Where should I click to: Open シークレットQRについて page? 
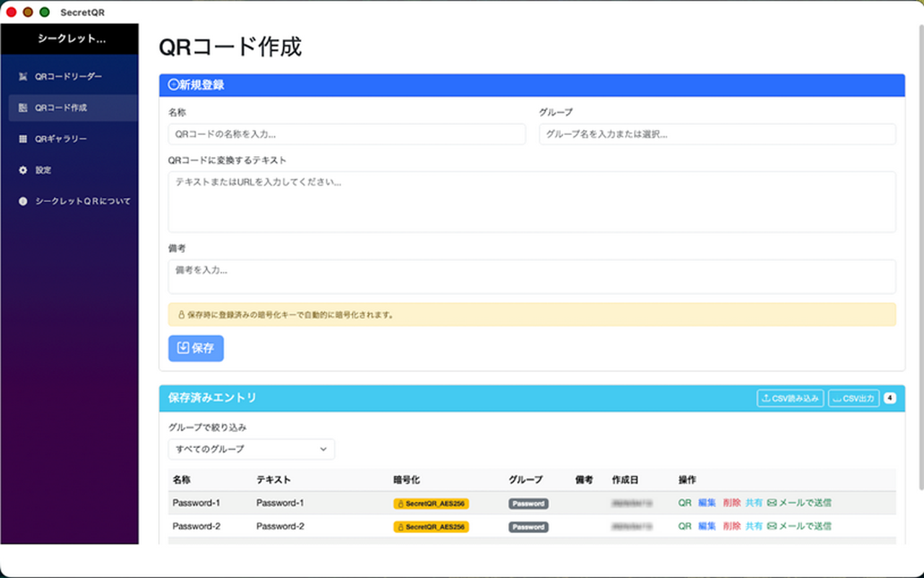point(73,201)
